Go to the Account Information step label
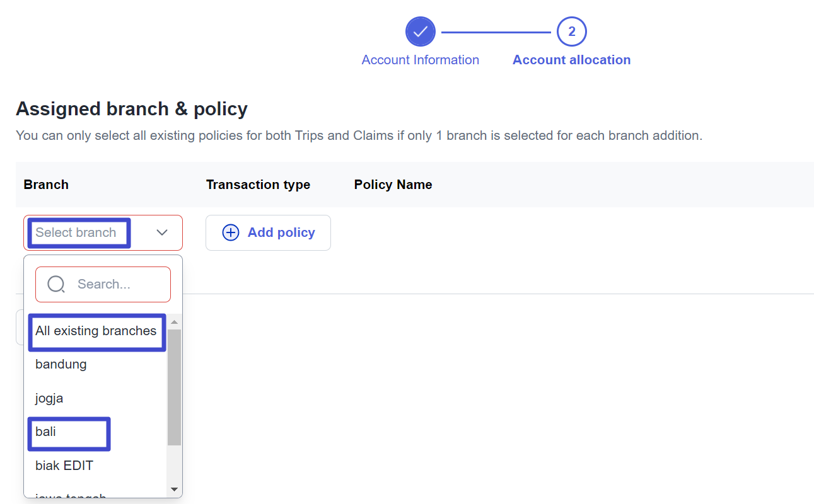Screen dimensions: 814x504 420,60
